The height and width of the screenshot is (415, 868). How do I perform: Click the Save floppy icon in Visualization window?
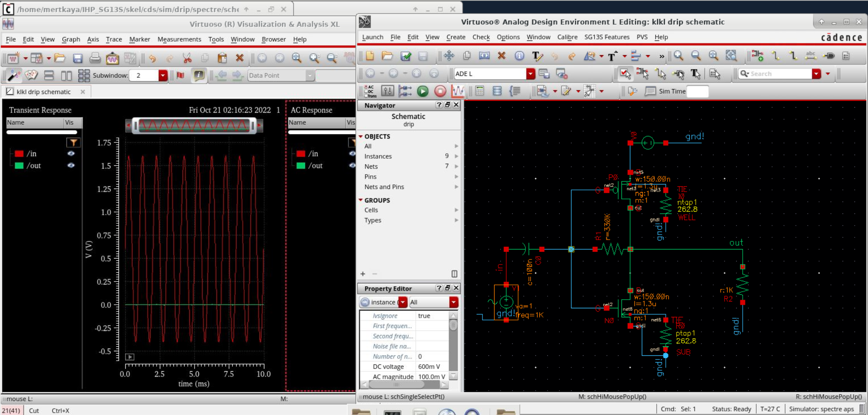77,58
